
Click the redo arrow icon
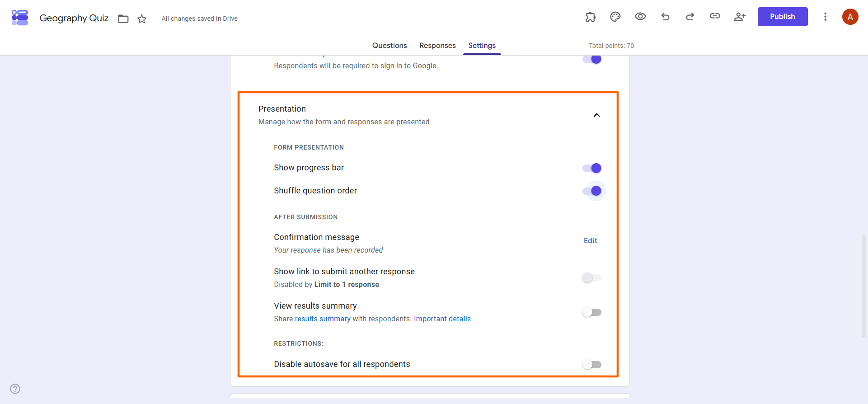(x=690, y=17)
